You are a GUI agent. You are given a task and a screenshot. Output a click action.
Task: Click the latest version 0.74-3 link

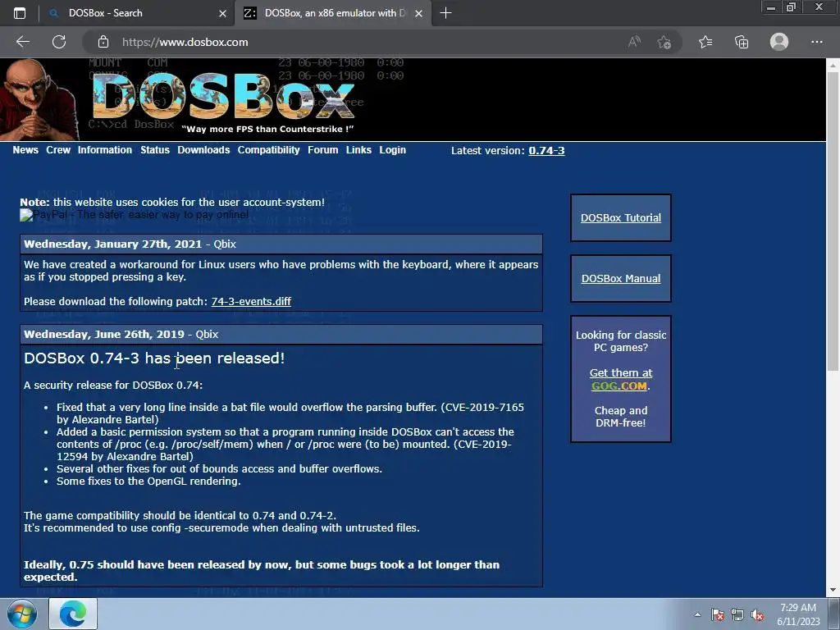tap(546, 151)
